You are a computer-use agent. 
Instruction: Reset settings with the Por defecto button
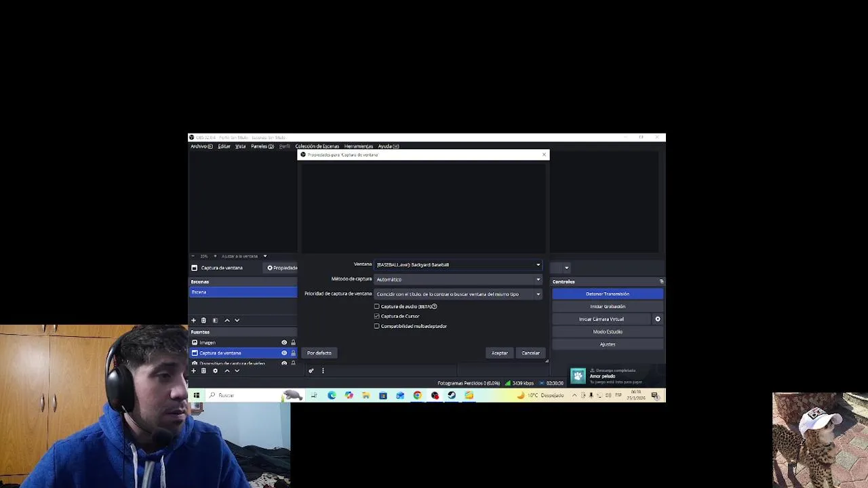click(x=319, y=353)
